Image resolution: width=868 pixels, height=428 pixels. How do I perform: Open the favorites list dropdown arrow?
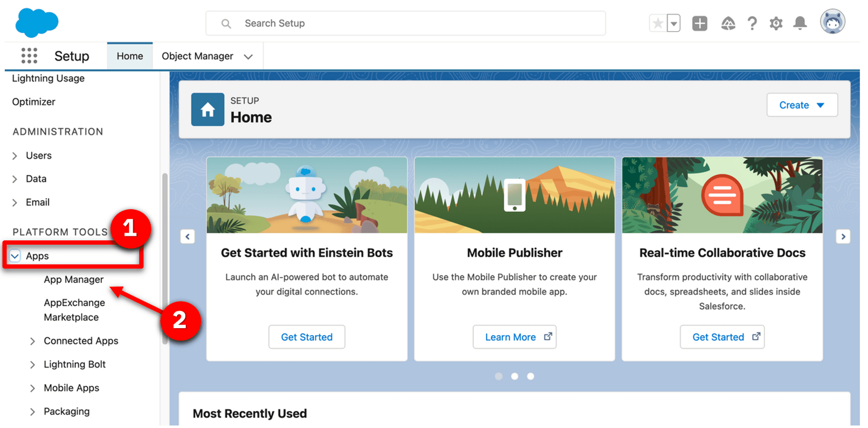[674, 24]
